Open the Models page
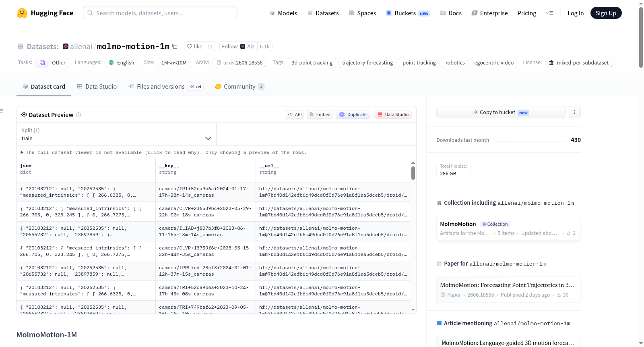 pyautogui.click(x=283, y=13)
